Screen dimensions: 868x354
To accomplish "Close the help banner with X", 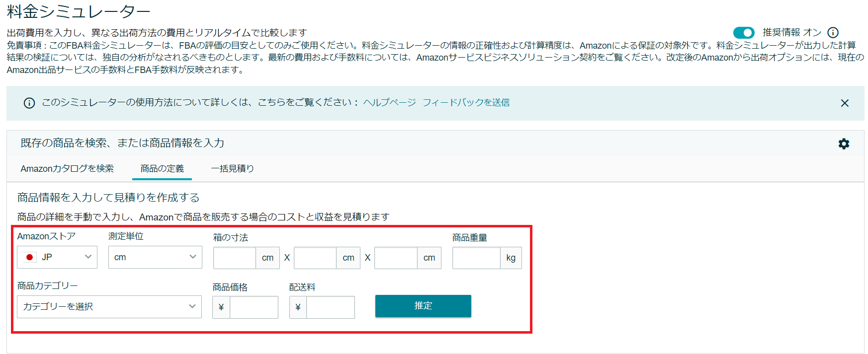I will [845, 103].
